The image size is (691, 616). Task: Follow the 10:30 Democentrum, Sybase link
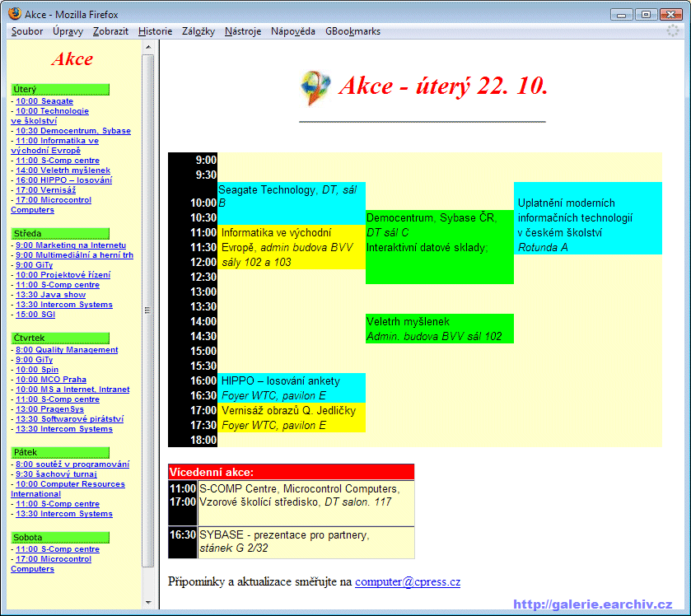click(x=73, y=130)
